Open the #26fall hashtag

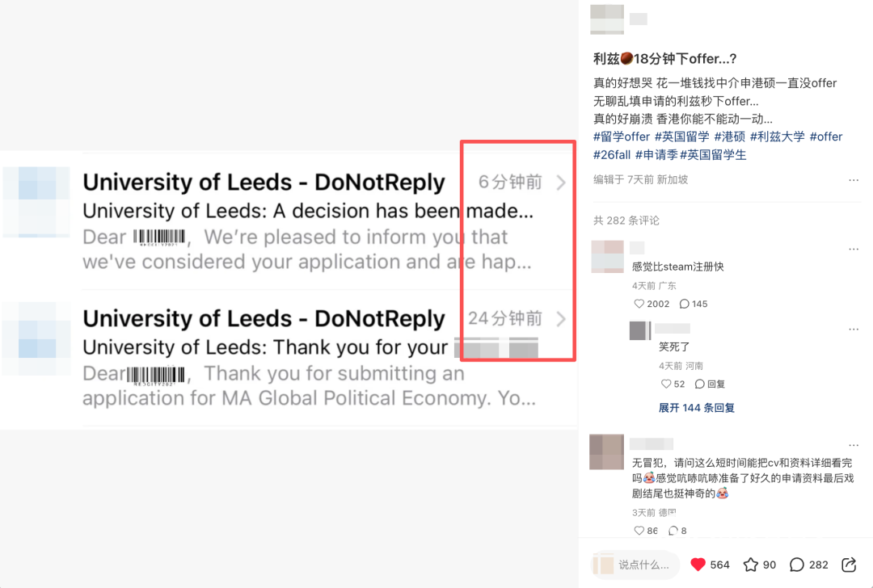(612, 154)
